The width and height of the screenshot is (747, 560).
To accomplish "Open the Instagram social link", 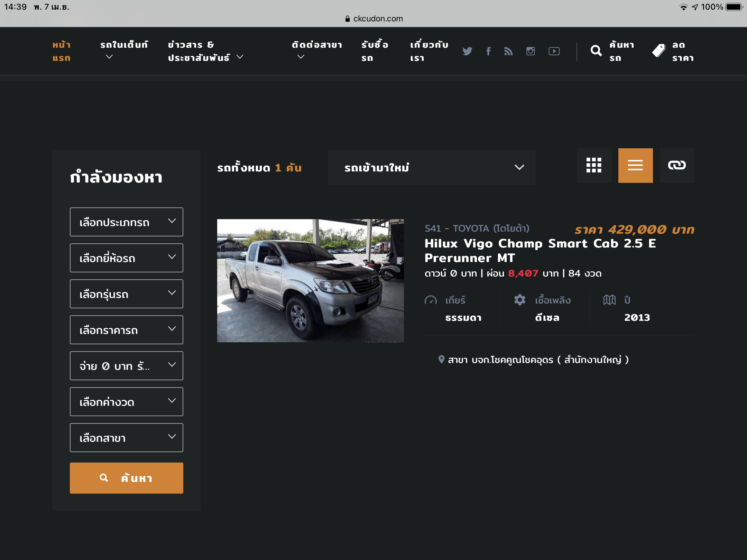I will click(531, 51).
